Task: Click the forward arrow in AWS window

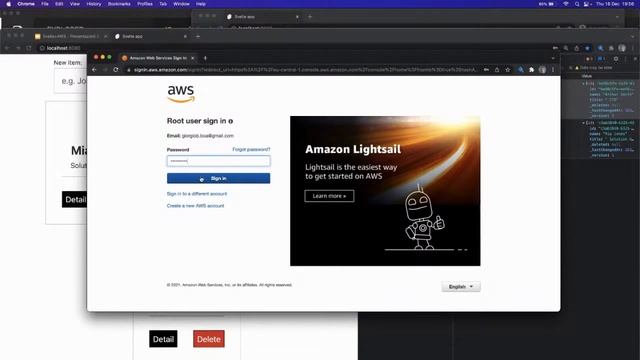Action: 105,70
